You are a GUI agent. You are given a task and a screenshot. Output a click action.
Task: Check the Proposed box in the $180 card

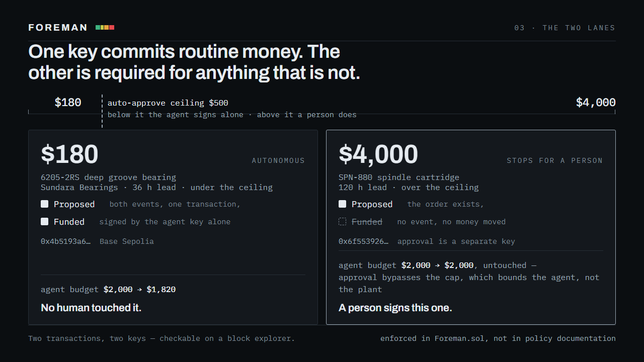[45, 204]
